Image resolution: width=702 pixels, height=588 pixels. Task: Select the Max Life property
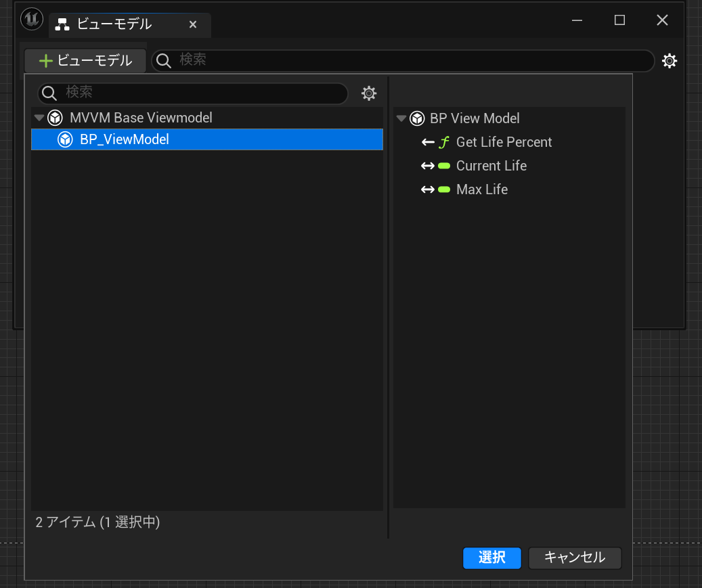pos(509,189)
